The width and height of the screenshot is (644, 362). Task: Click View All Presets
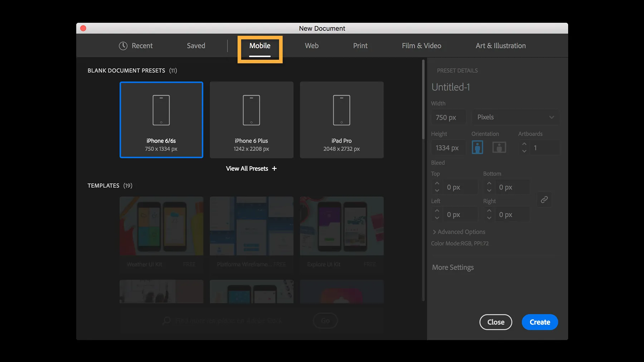(251, 168)
